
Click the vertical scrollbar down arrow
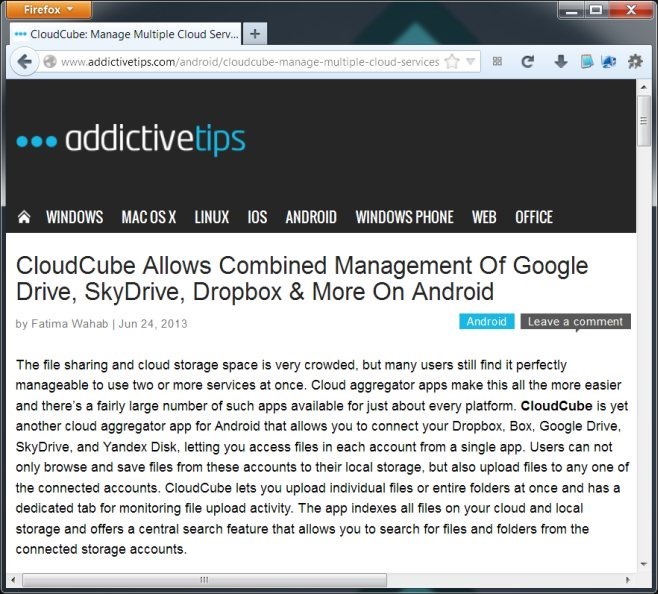[644, 565]
